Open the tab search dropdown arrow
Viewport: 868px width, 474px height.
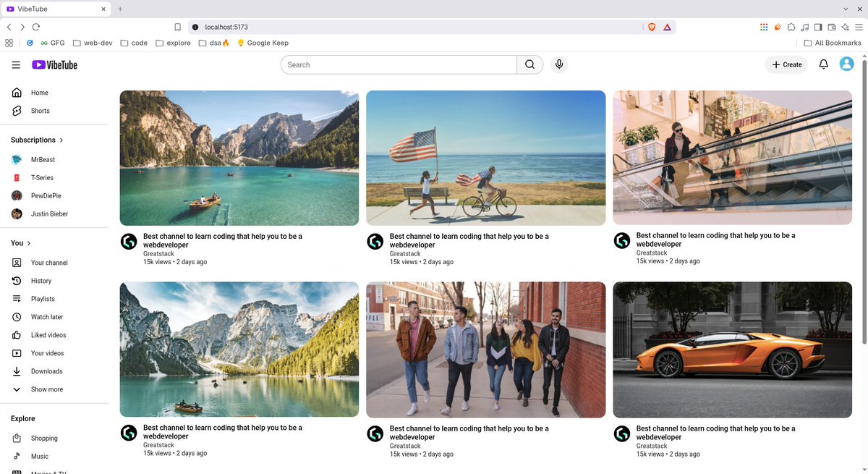846,9
